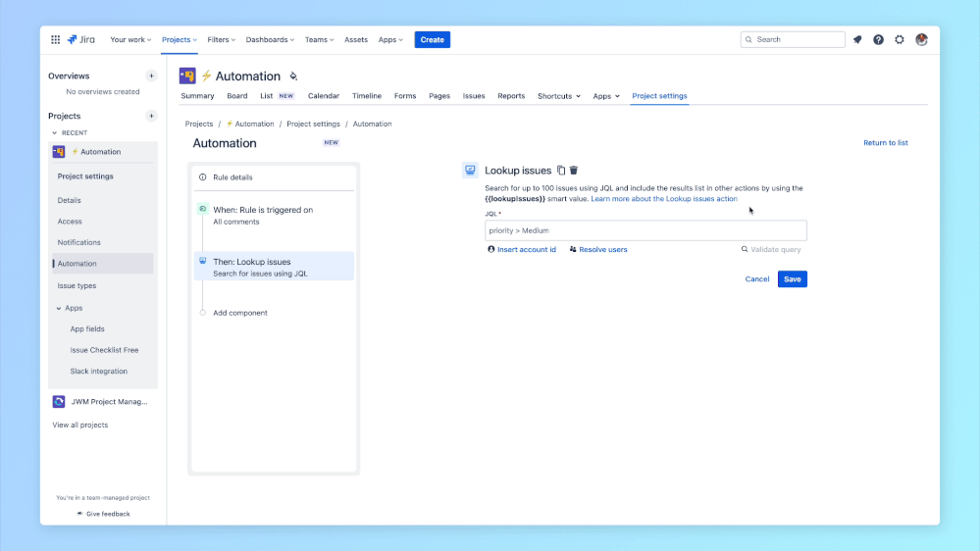
Task: Cancel the Lookup issues edit
Action: pos(757,279)
